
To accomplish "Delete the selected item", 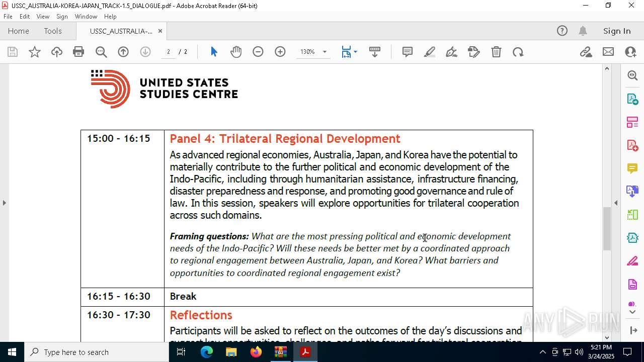I will click(496, 52).
